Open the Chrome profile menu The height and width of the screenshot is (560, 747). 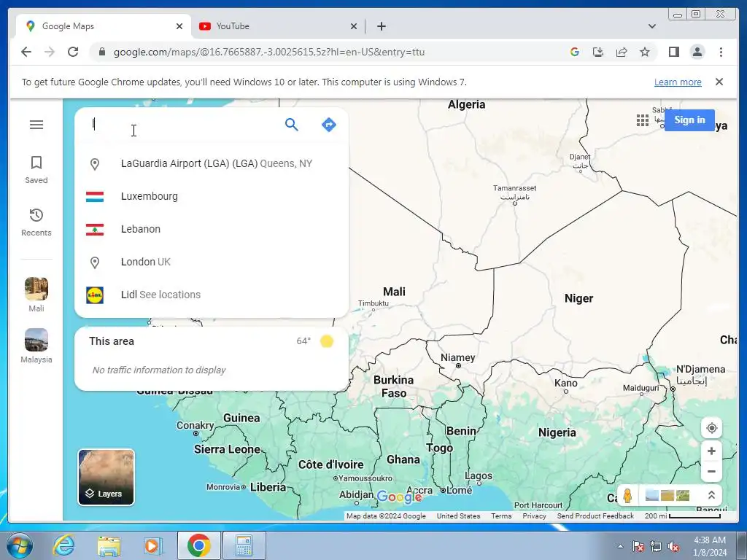click(697, 52)
